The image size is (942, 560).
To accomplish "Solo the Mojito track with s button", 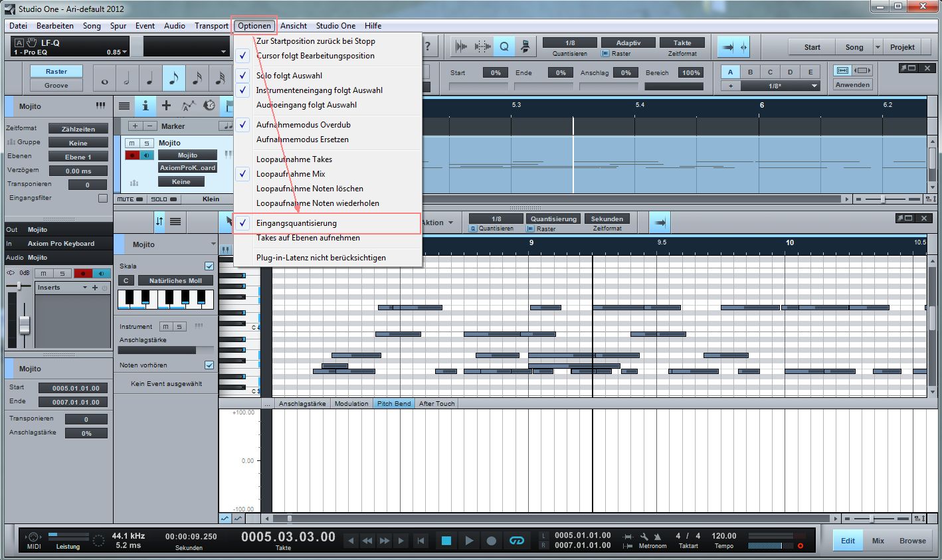I will [x=145, y=143].
